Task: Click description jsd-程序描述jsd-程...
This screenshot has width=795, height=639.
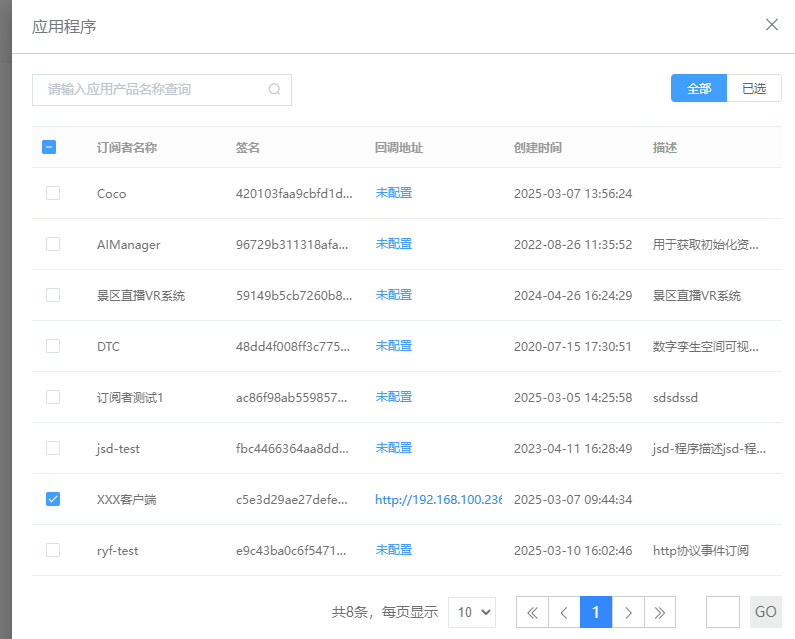Action: tap(709, 448)
